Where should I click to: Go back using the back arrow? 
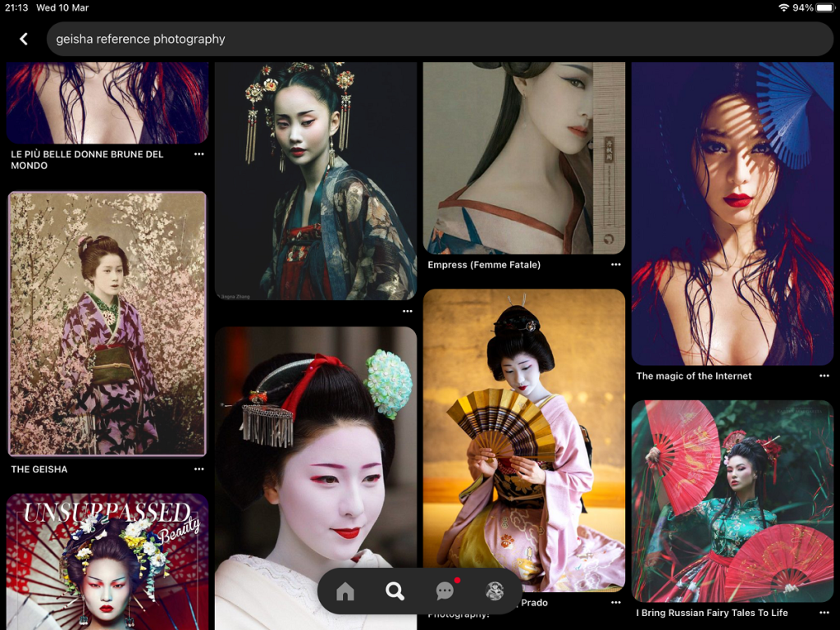24,39
